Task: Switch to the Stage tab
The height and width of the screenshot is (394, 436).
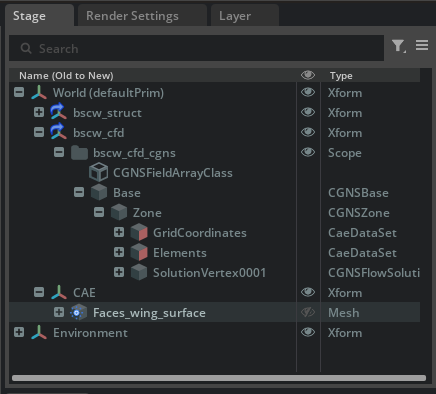Action: pos(40,16)
